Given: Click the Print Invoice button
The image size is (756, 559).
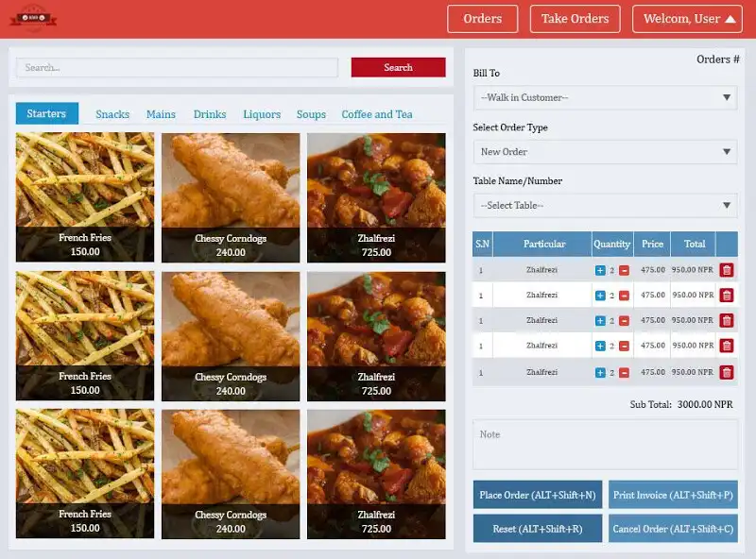Looking at the screenshot, I should 673,495.
